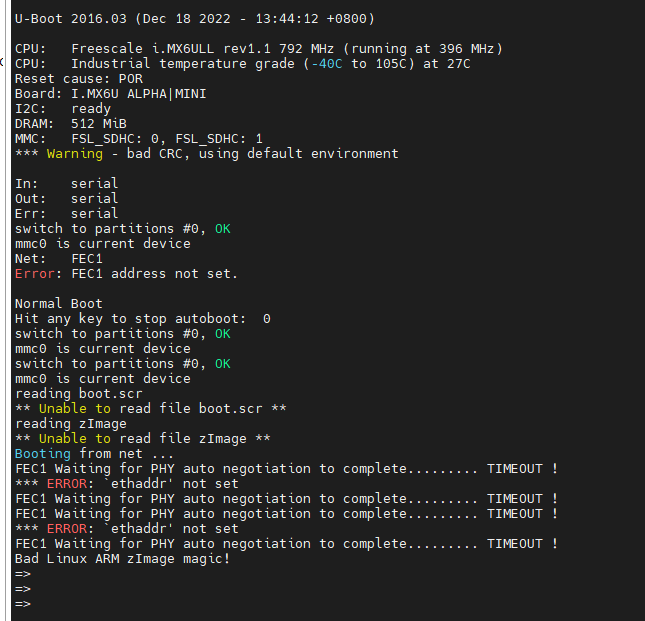Click the DRAM: 512 MiB line
This screenshot has width=645, height=621.
[x=71, y=124]
